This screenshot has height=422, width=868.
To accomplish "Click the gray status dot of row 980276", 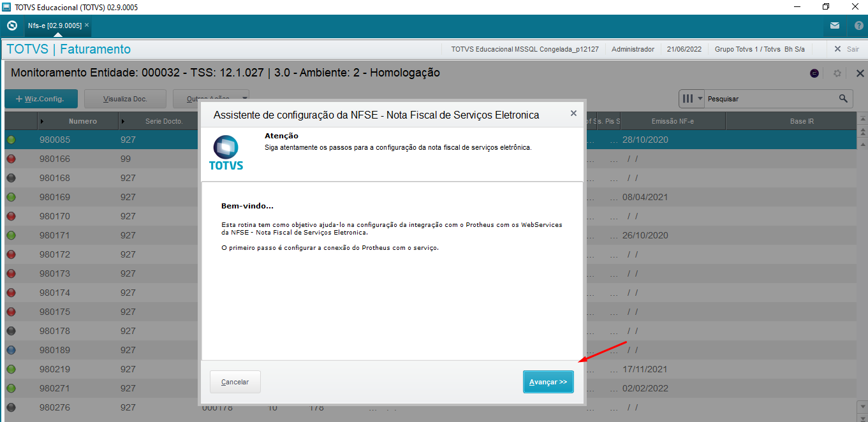I will 11,407.
